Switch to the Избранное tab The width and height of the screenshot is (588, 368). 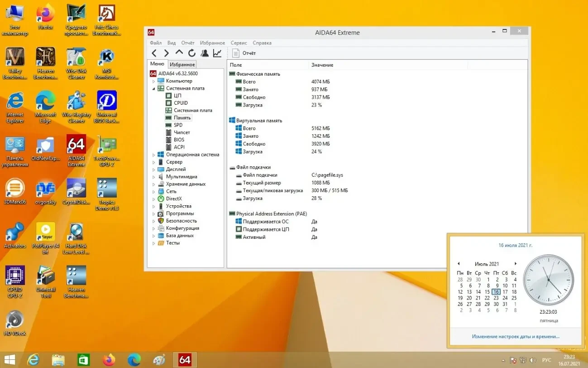point(182,64)
